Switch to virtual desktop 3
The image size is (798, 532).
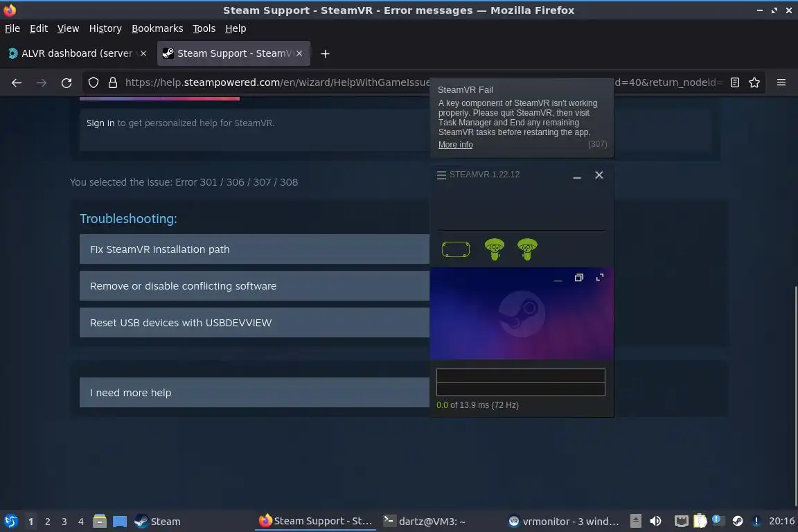64,522
